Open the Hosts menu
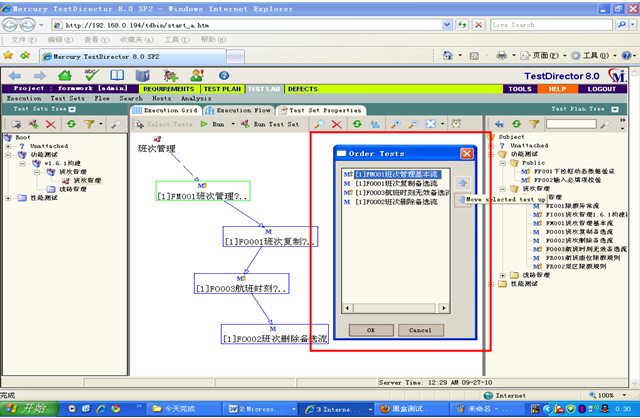640x418 pixels. click(x=162, y=98)
